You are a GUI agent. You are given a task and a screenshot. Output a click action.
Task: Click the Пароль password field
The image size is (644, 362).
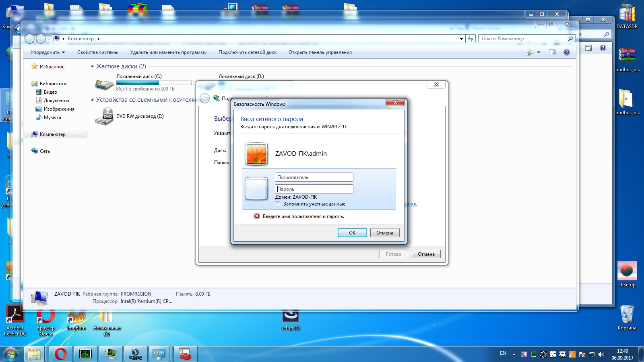(x=314, y=189)
